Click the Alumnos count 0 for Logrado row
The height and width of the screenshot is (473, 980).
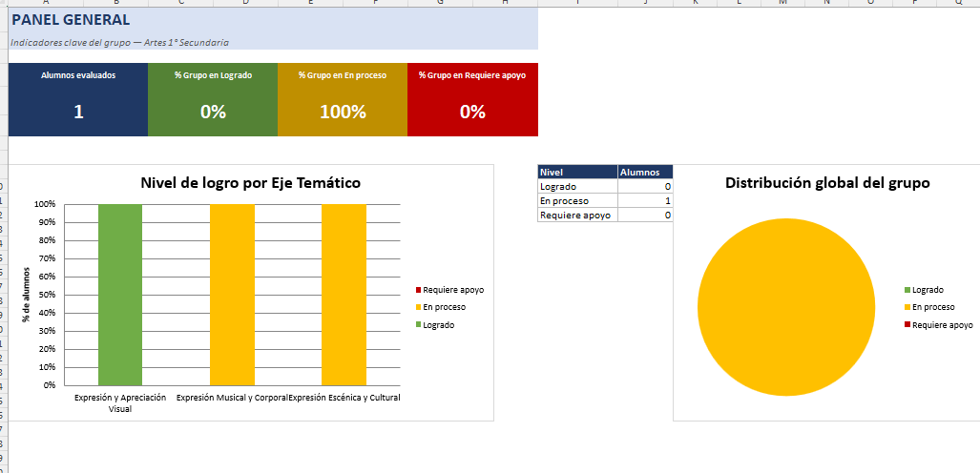645,186
